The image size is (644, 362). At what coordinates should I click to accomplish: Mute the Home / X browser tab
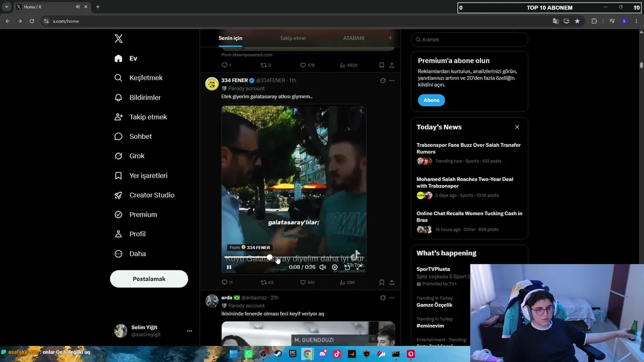coord(77,7)
